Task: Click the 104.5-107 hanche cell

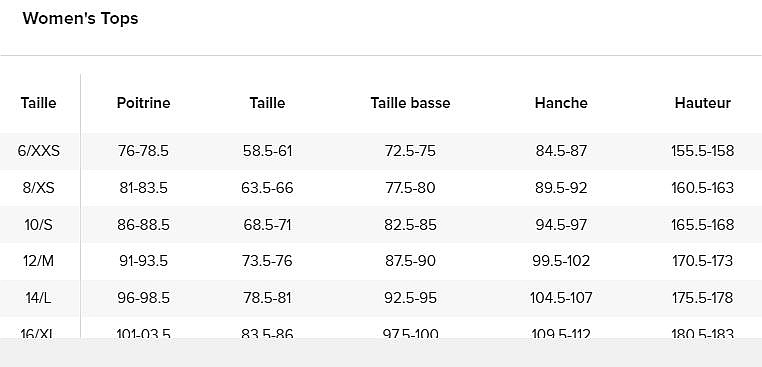Action: pos(561,297)
